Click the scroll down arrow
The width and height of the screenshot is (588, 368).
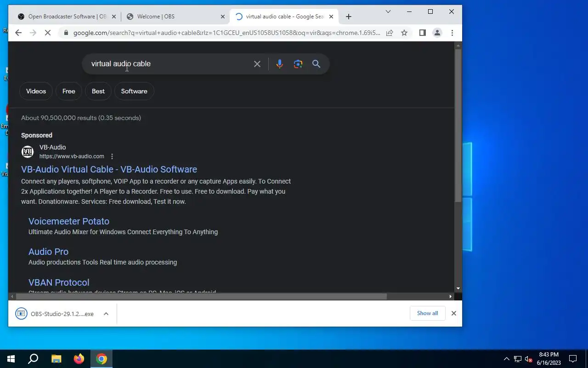(x=458, y=289)
